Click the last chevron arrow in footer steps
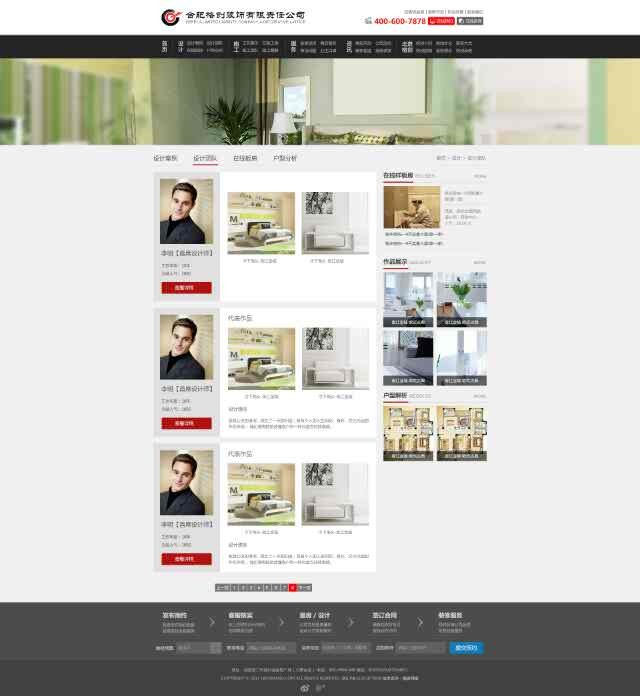640x696 pixels. click(420, 622)
